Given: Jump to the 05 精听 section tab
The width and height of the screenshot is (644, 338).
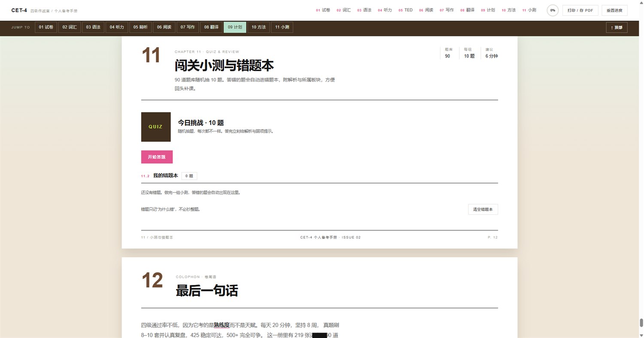Looking at the screenshot, I should click(140, 27).
